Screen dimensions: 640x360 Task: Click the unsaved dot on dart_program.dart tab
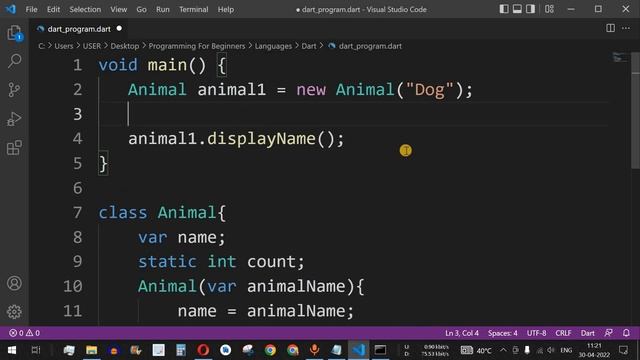(x=119, y=29)
